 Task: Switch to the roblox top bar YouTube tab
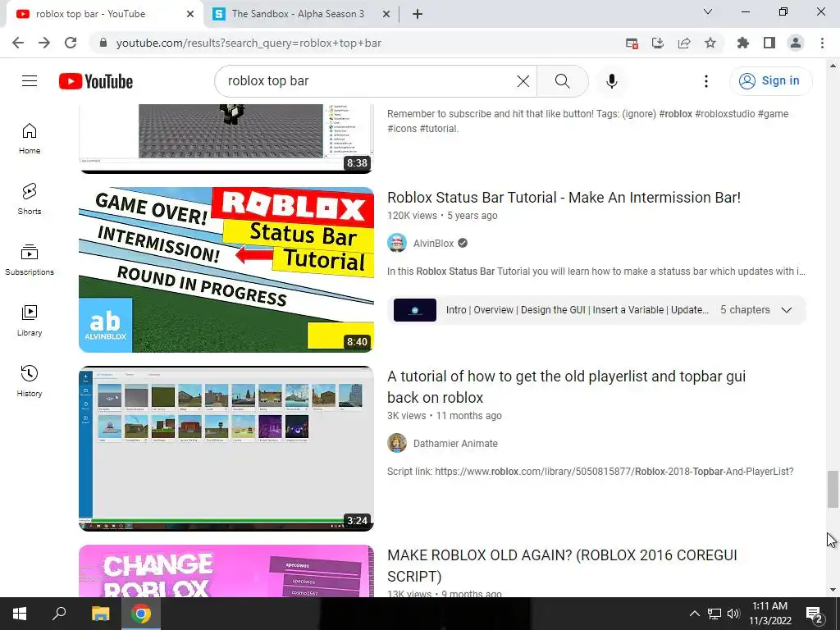[x=104, y=14]
